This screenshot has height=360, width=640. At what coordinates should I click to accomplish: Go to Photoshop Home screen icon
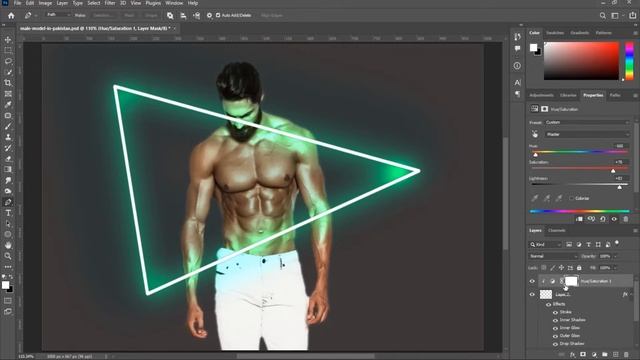pyautogui.click(x=11, y=16)
